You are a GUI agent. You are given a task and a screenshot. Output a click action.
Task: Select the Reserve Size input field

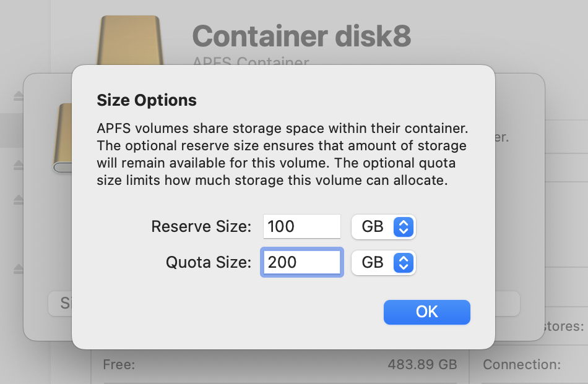pos(301,226)
